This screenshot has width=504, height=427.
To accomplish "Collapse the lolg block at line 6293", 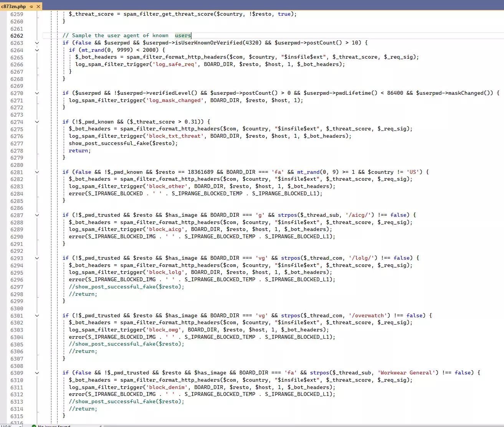I will tap(37, 258).
